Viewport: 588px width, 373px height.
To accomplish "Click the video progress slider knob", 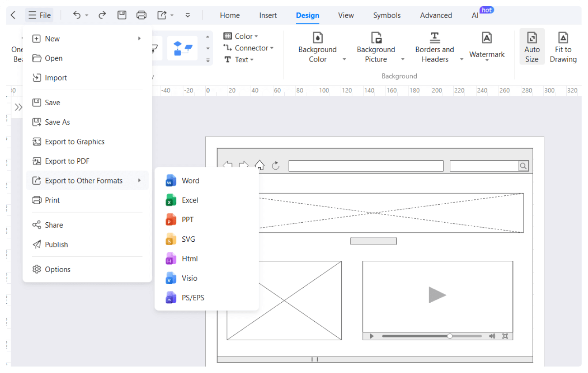I will [x=450, y=336].
